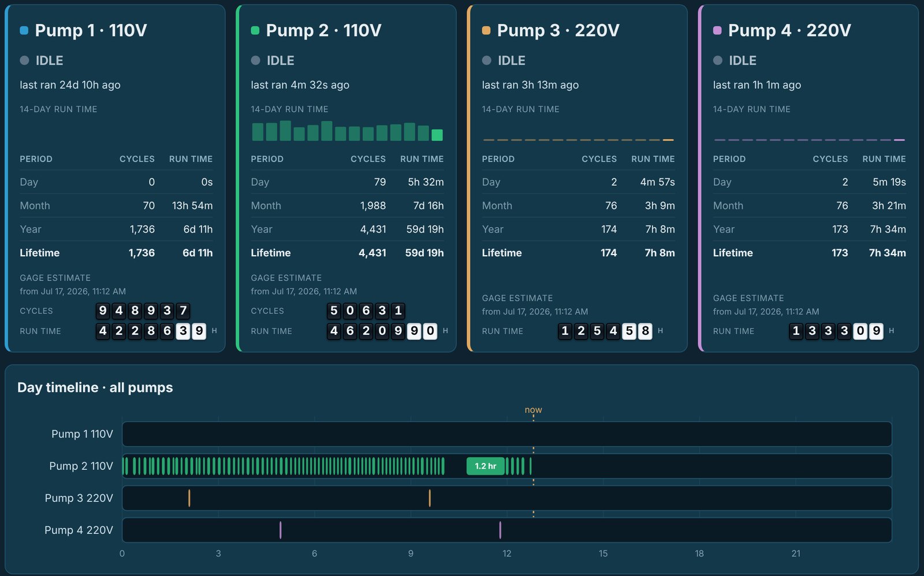Click the 'Pump 3 220V' timeline row label
The image size is (924, 576).
pyautogui.click(x=79, y=498)
